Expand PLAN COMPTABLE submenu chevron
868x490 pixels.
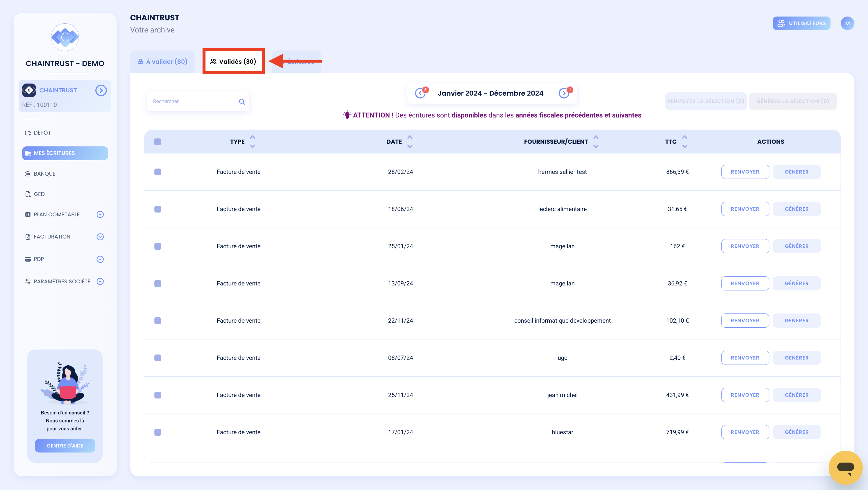point(100,214)
